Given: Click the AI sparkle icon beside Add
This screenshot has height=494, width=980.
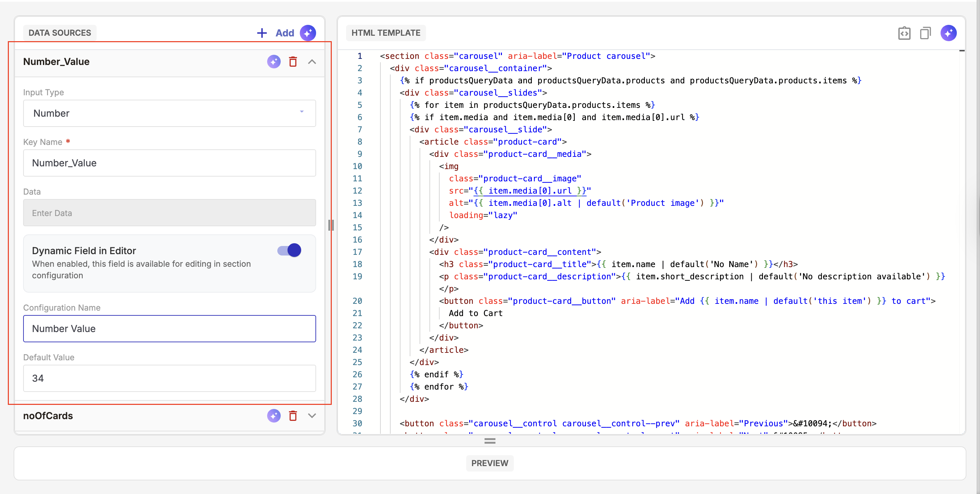Looking at the screenshot, I should pos(308,33).
